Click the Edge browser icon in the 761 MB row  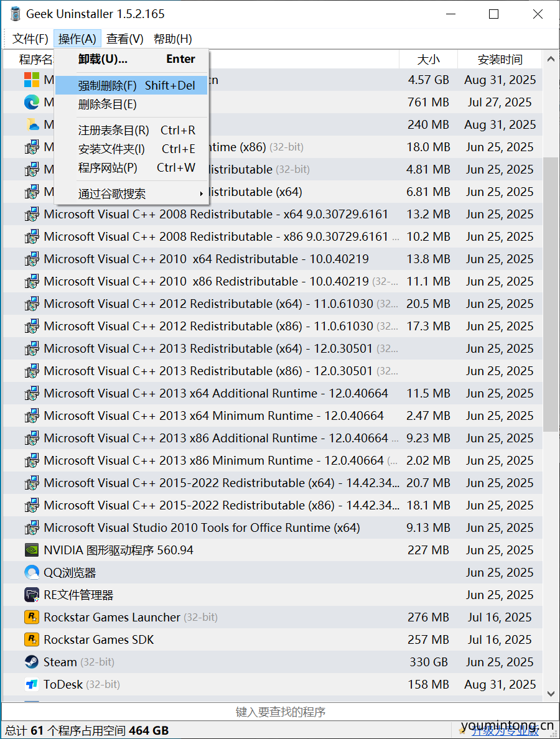pos(32,102)
